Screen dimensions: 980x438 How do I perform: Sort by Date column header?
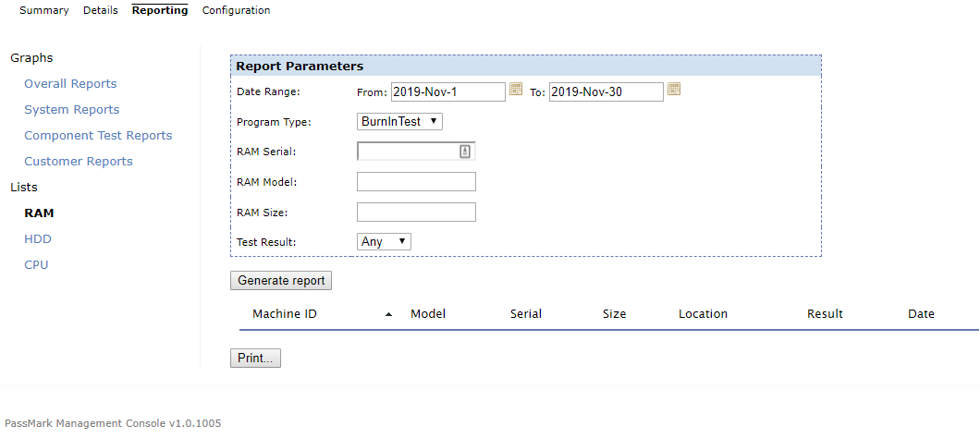click(921, 314)
